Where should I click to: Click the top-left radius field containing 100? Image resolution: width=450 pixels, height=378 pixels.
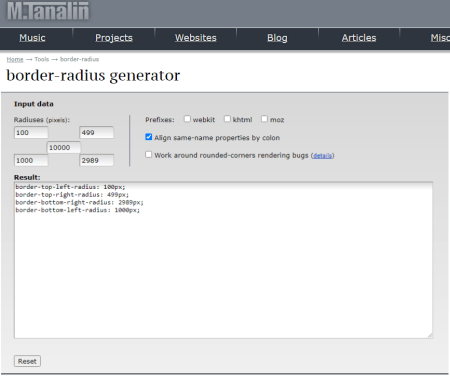tap(31, 133)
